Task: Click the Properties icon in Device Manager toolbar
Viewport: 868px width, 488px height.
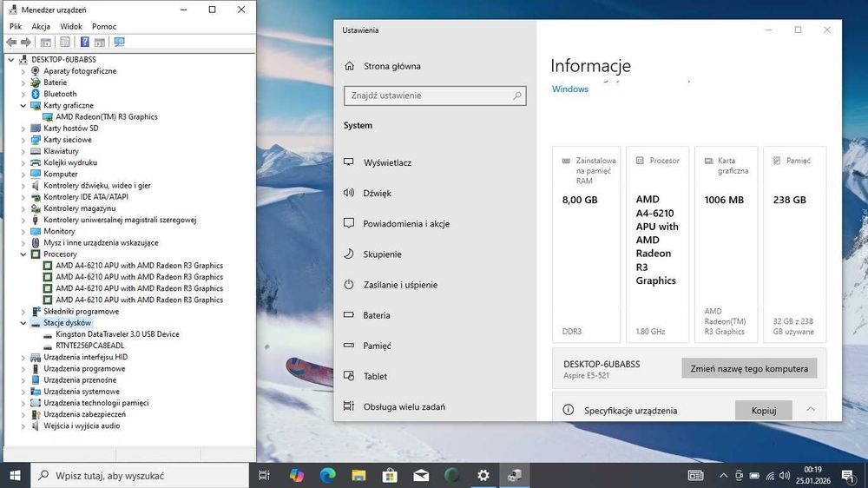Action: click(x=65, y=42)
